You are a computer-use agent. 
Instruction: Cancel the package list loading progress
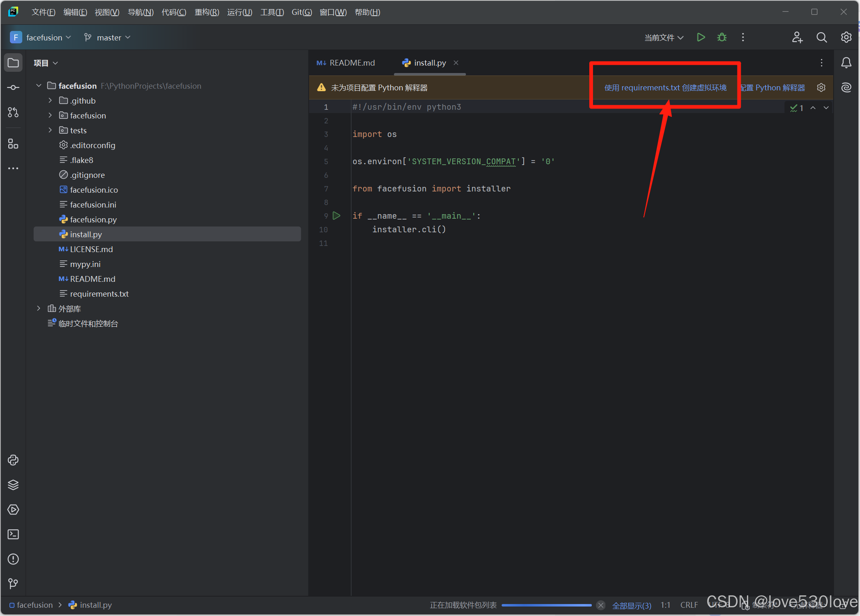[x=601, y=605]
